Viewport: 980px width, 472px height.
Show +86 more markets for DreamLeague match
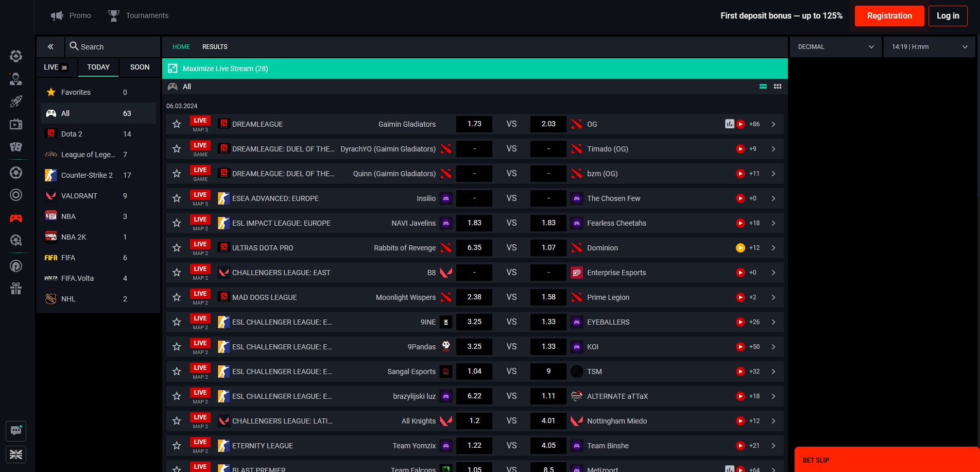[x=754, y=124]
